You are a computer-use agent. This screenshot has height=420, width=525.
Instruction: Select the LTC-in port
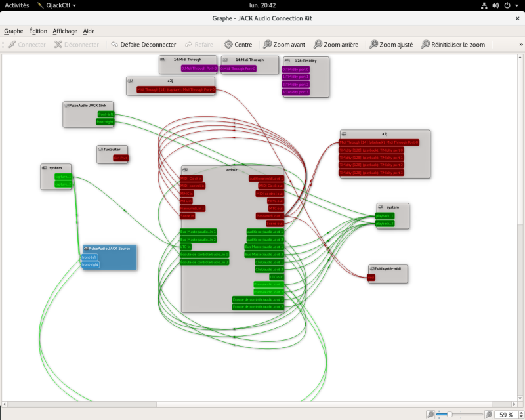tap(186, 247)
